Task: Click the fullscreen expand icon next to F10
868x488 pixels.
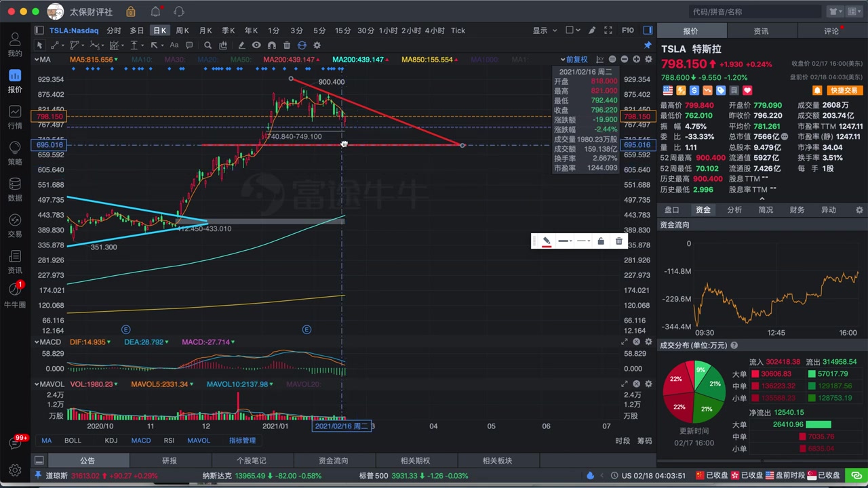Action: click(x=608, y=30)
